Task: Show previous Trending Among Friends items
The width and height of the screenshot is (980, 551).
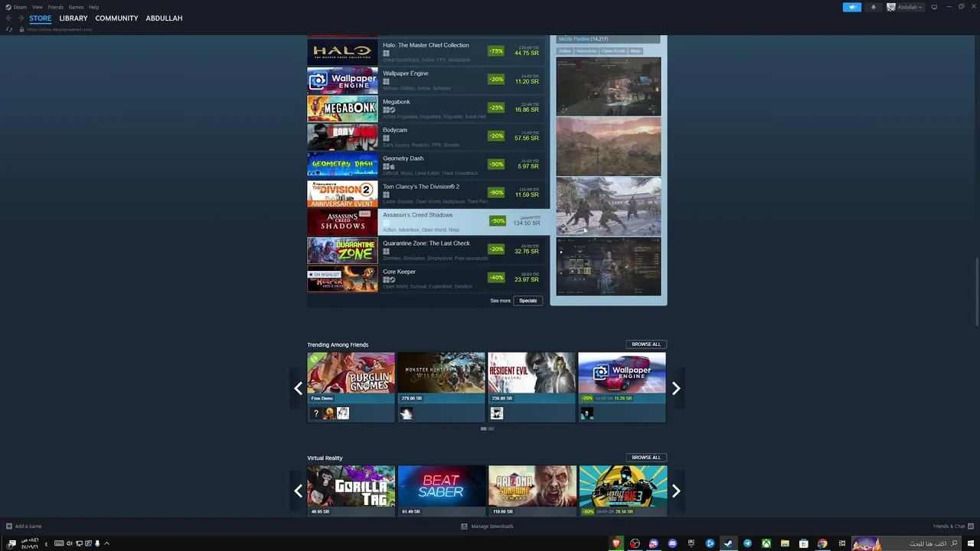Action: click(x=299, y=389)
